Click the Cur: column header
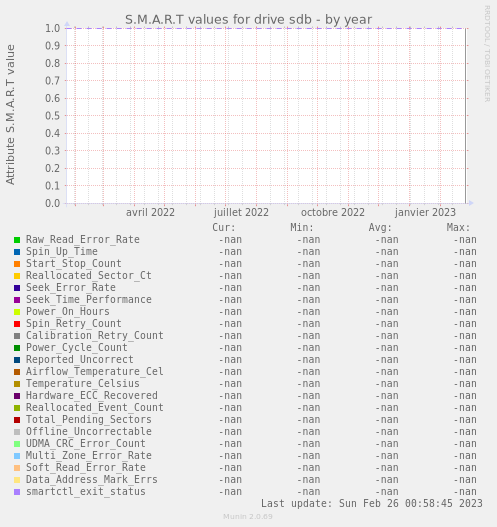The width and height of the screenshot is (497, 527). (x=224, y=228)
